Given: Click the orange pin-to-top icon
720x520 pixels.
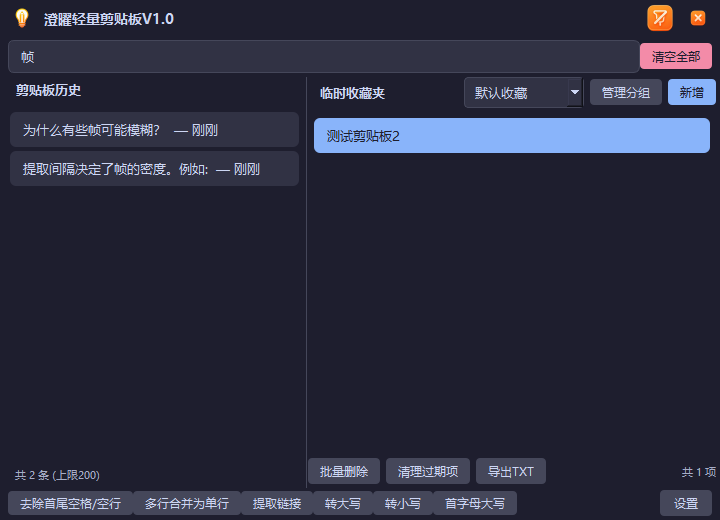Looking at the screenshot, I should coord(660,18).
